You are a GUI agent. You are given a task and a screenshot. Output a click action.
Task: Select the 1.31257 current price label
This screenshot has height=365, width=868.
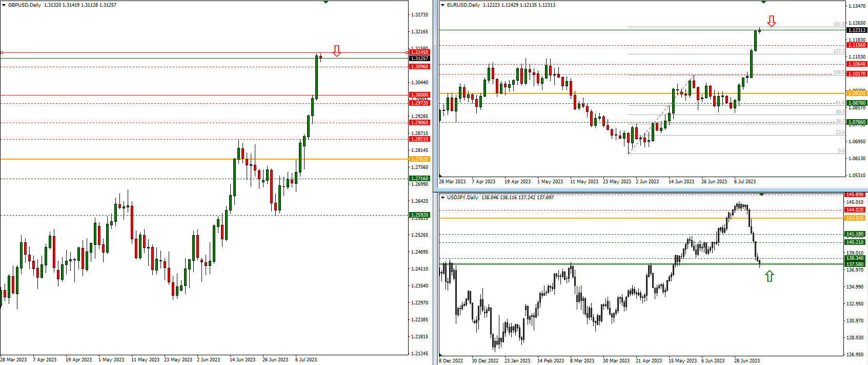419,59
